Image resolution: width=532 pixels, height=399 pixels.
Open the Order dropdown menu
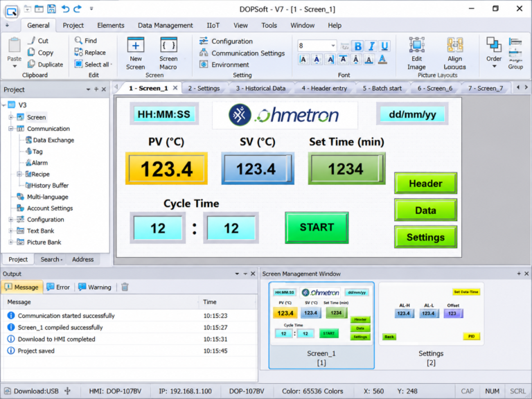click(x=494, y=66)
